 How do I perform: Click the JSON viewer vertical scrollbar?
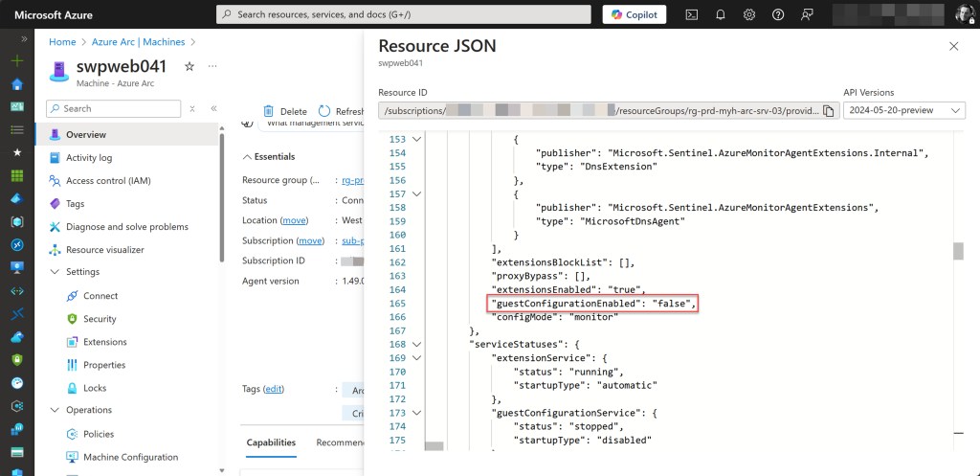coord(958,251)
